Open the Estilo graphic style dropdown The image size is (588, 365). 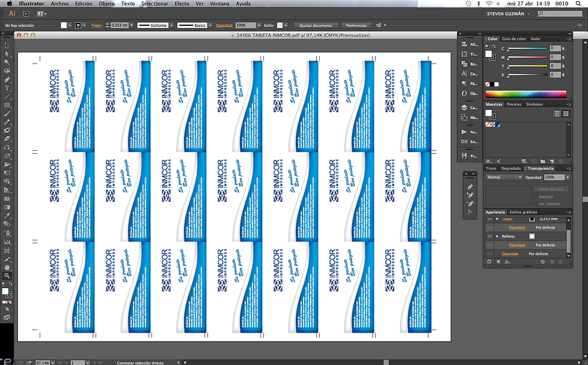[x=286, y=25]
